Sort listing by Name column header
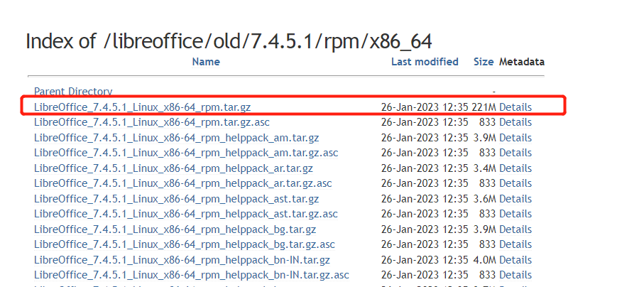Screen dimensions: 644x287 pyautogui.click(x=206, y=62)
